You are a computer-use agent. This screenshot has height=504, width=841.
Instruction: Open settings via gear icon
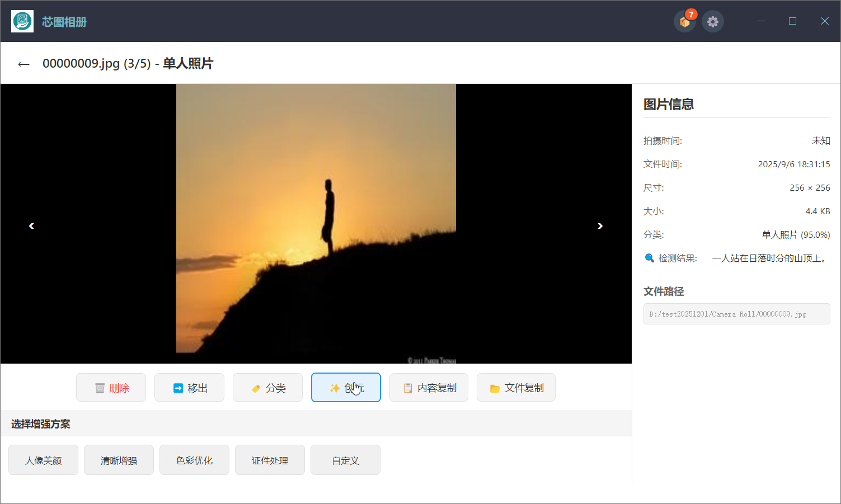coord(712,22)
